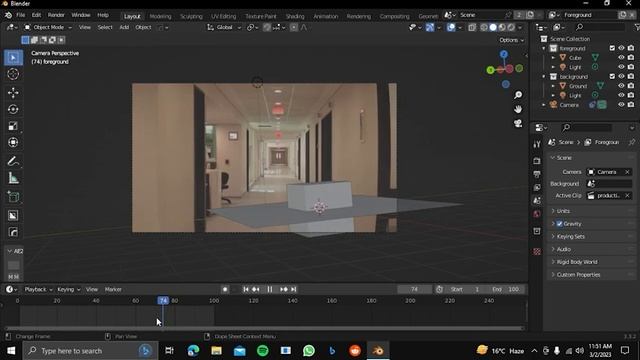Click the frame 74 playhead marker
The height and width of the screenshot is (360, 640).
[163, 300]
